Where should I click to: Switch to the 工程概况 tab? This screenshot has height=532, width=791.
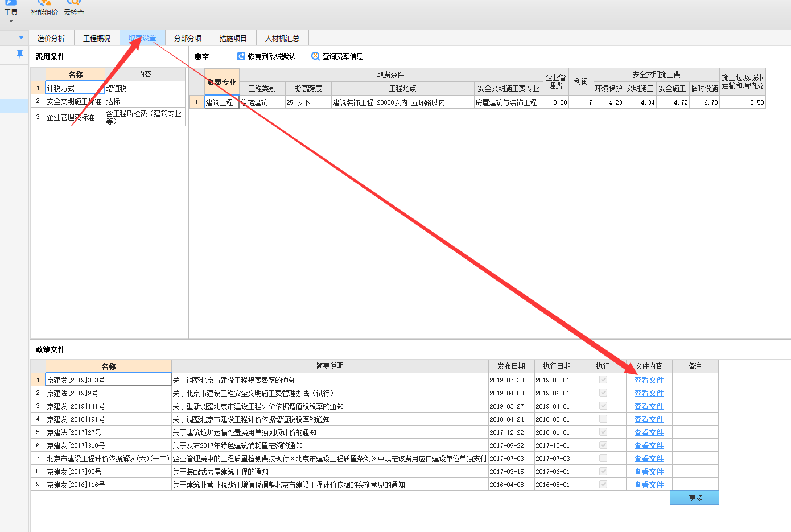(x=97, y=38)
